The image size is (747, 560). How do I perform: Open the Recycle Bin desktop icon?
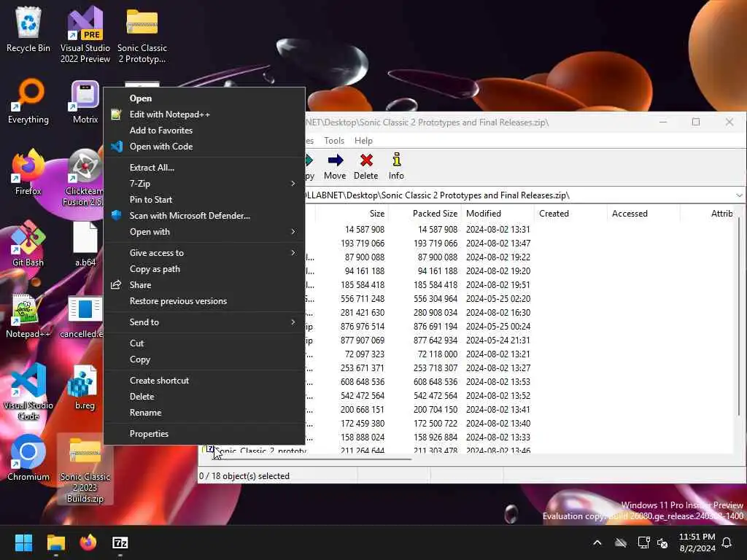pos(28,30)
